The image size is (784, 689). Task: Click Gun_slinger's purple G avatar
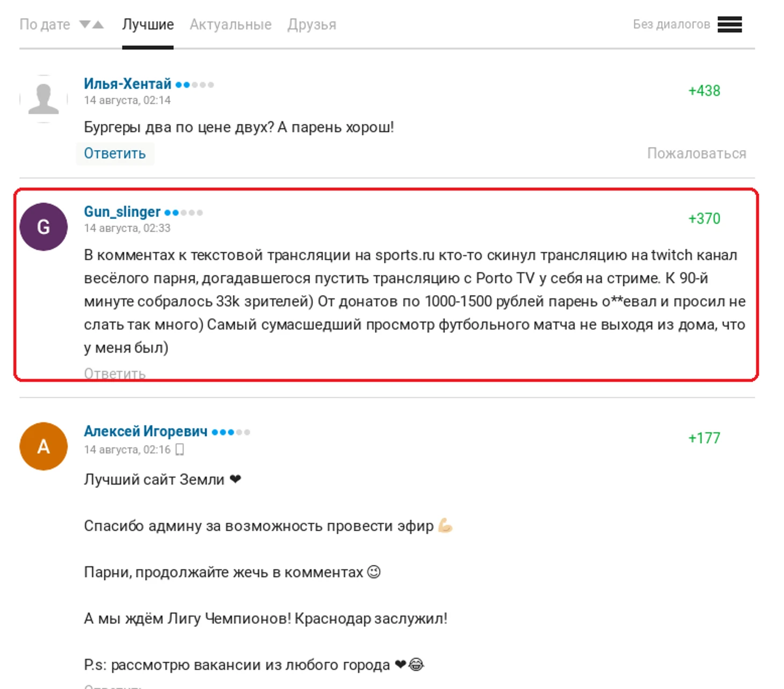[x=43, y=226]
